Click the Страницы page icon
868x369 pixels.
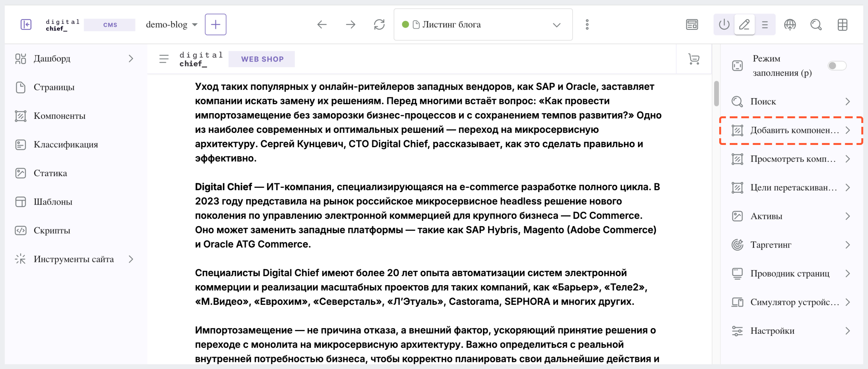(x=21, y=87)
